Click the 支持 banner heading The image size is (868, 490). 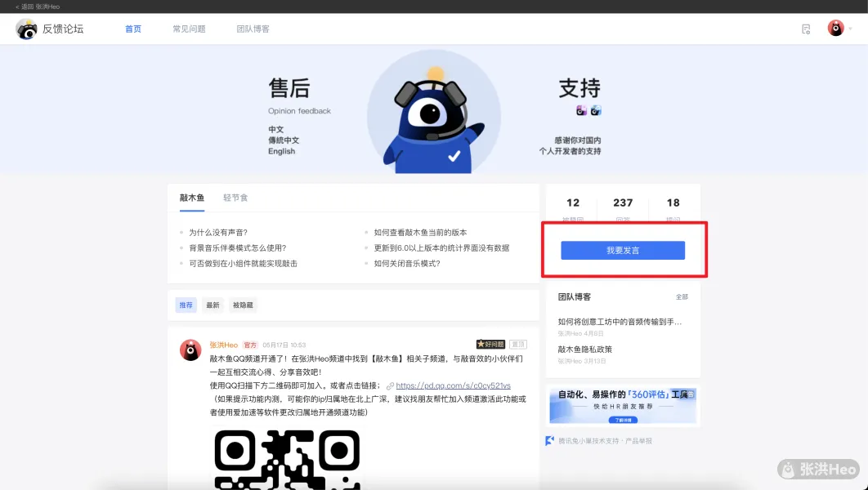point(579,88)
